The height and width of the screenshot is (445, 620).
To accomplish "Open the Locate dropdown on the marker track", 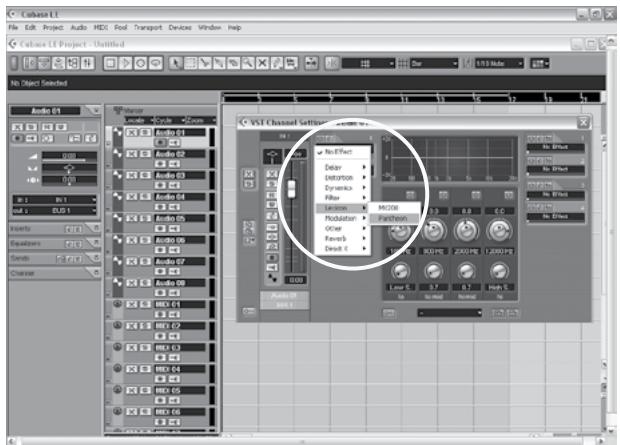I will [x=140, y=120].
